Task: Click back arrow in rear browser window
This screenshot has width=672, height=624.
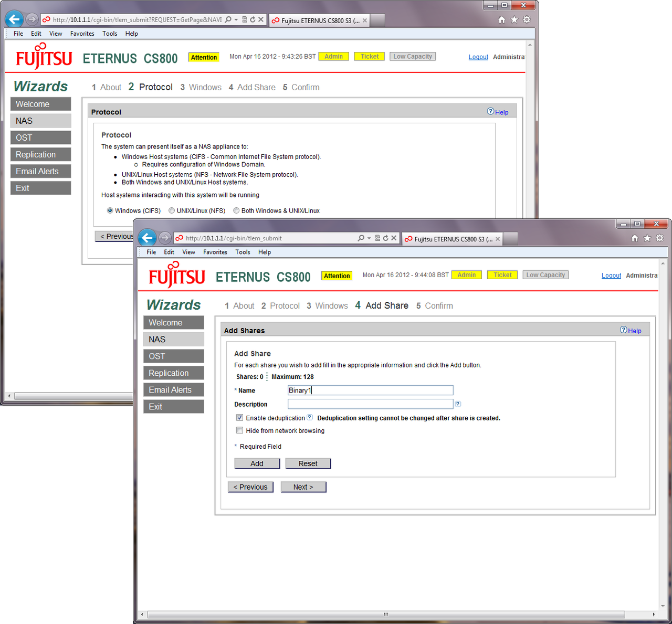Action: point(14,19)
